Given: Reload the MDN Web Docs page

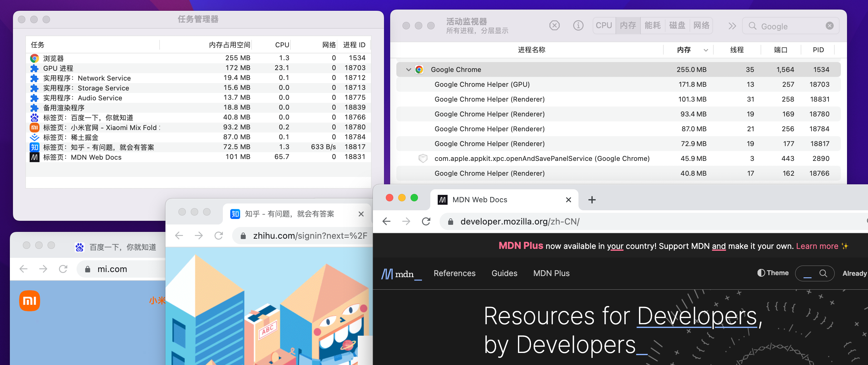Looking at the screenshot, I should pos(426,221).
